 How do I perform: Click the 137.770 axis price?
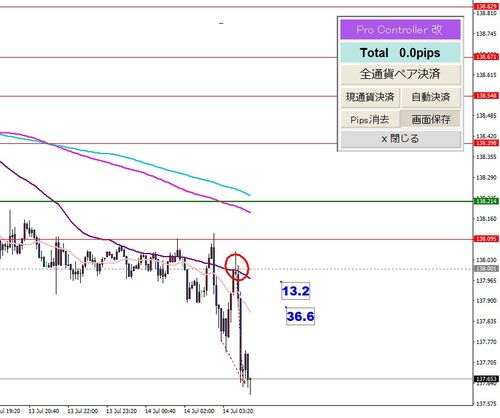pyautogui.click(x=486, y=342)
